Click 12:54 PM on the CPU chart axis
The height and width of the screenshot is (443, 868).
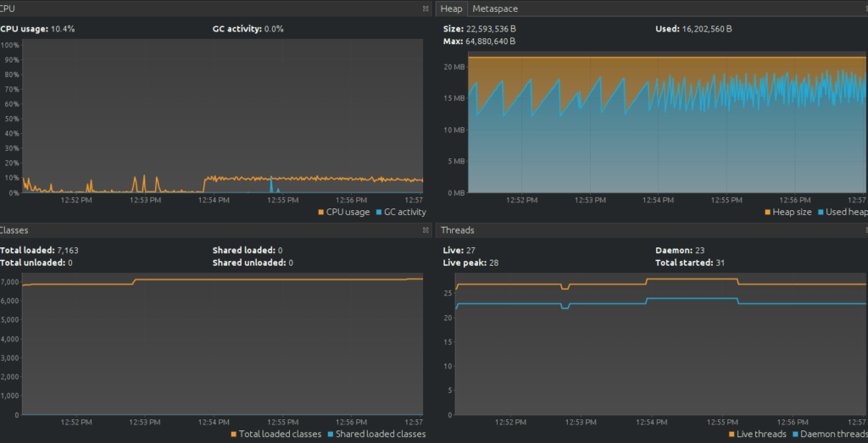click(x=213, y=200)
